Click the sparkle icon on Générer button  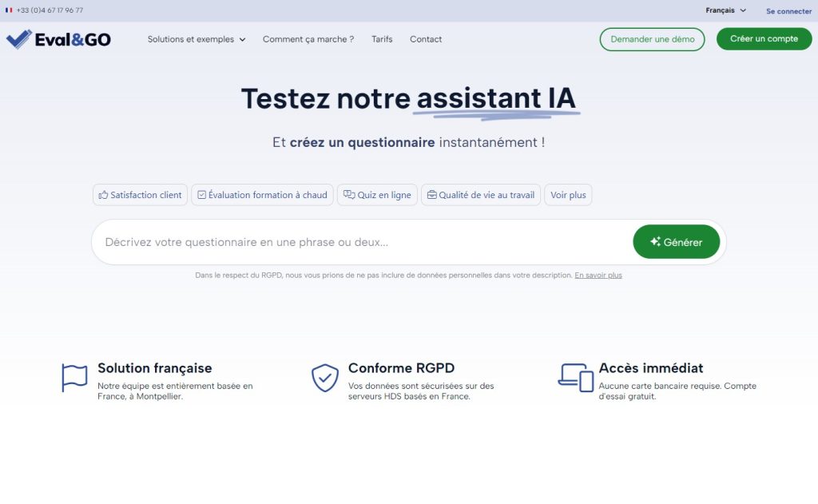pyautogui.click(x=655, y=242)
